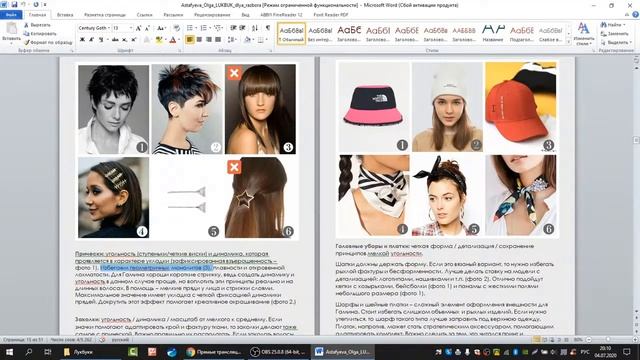This screenshot has height=360, width=640.
Task: Click the bullet list icon
Action: tap(190, 28)
